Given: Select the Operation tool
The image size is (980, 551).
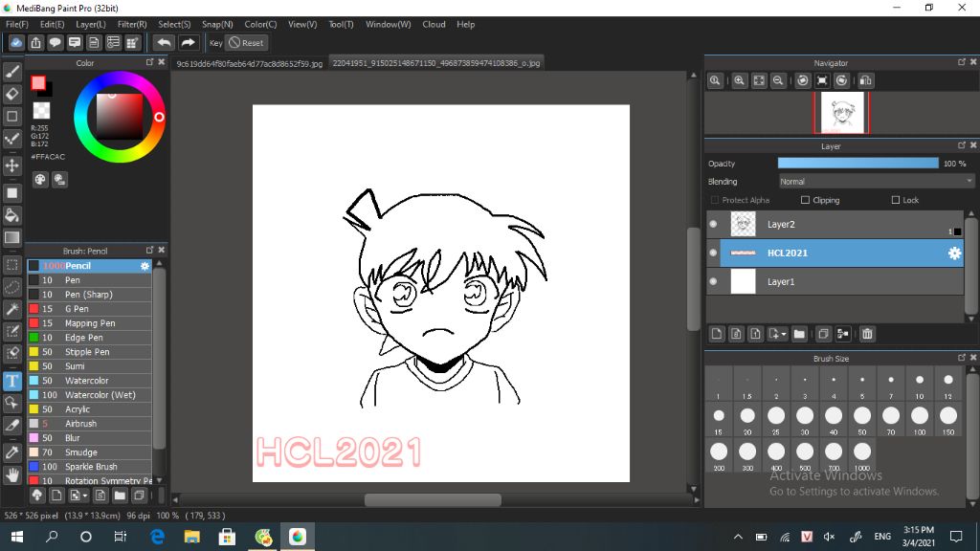Looking at the screenshot, I should click(x=11, y=403).
